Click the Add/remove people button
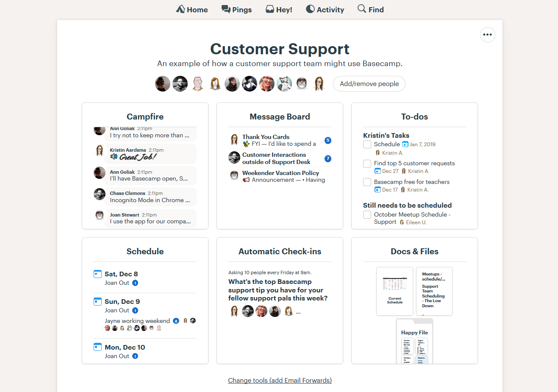The width and height of the screenshot is (558, 392). (x=369, y=84)
